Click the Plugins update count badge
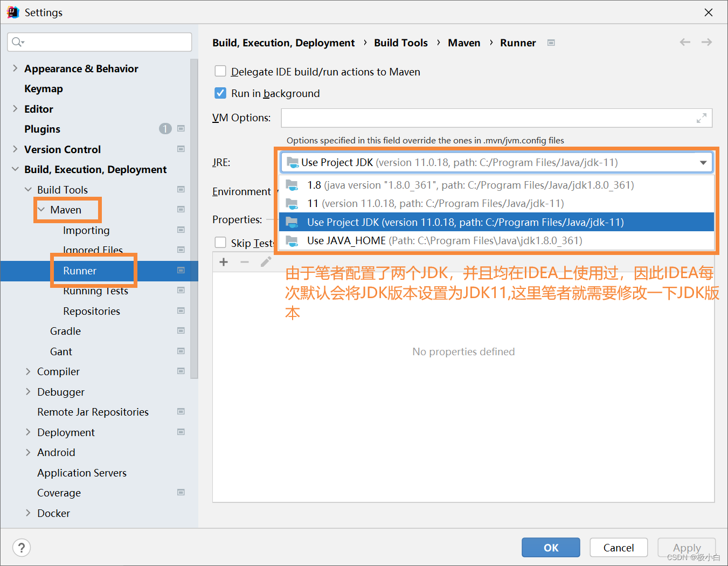The width and height of the screenshot is (728, 566). (x=165, y=129)
